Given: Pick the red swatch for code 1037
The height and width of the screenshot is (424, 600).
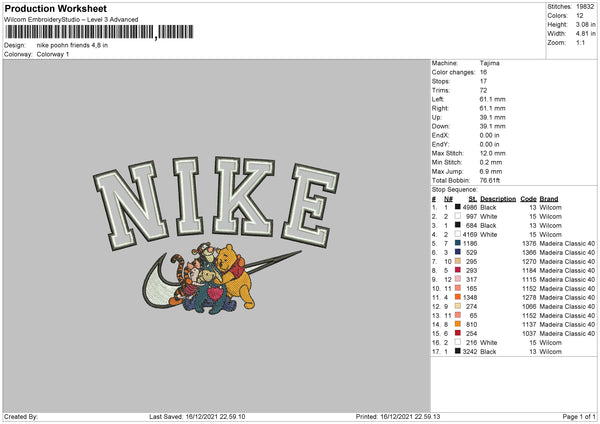Looking at the screenshot, I should point(457,333).
